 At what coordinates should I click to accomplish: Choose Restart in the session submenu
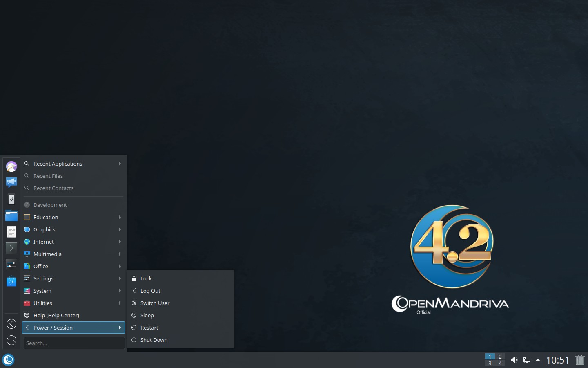tap(149, 328)
